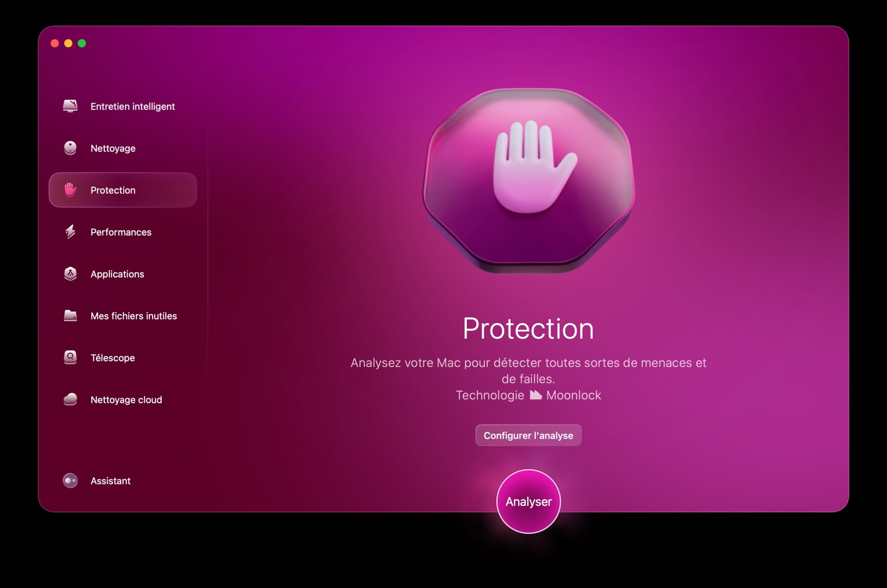Select the Applications hexagon icon
887x588 pixels.
pyautogui.click(x=70, y=274)
